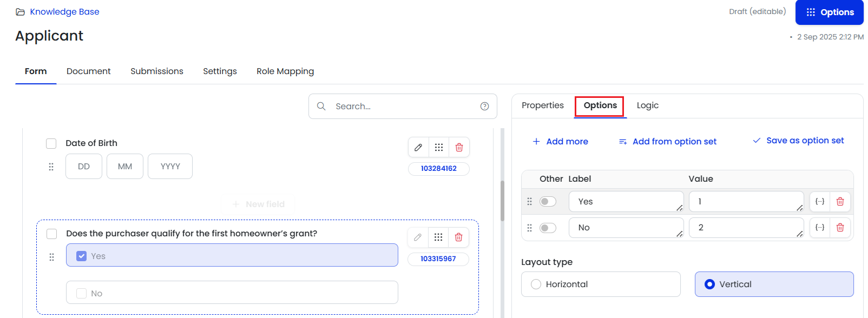Switch to the Form tab
The height and width of the screenshot is (318, 868).
coord(36,71)
